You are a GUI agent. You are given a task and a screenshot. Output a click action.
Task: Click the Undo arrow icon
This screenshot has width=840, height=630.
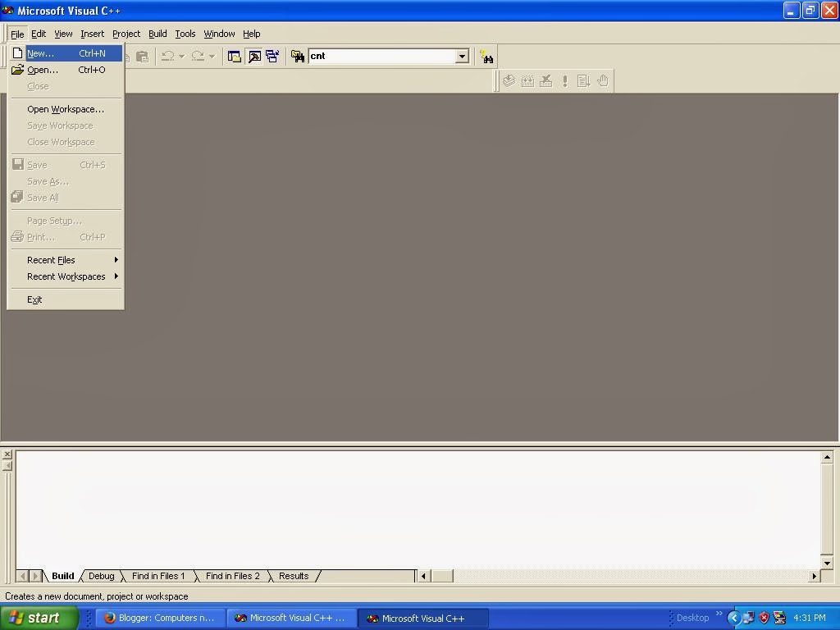click(x=168, y=57)
